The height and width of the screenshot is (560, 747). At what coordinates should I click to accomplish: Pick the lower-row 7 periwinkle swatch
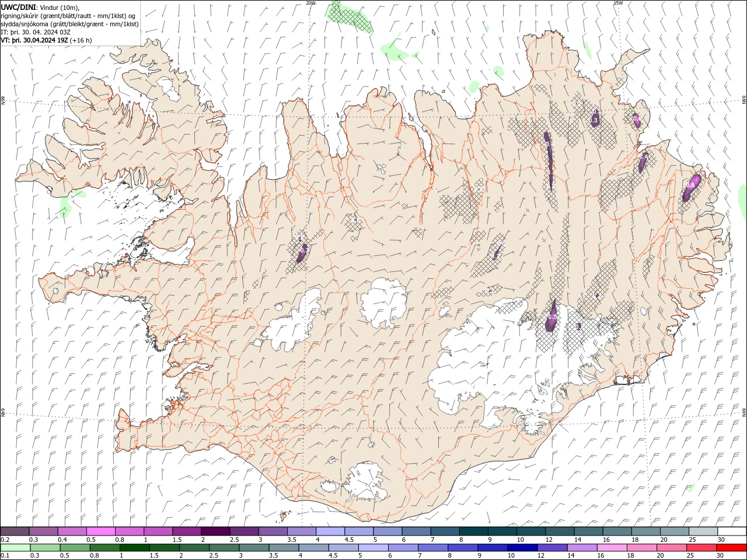click(x=433, y=548)
